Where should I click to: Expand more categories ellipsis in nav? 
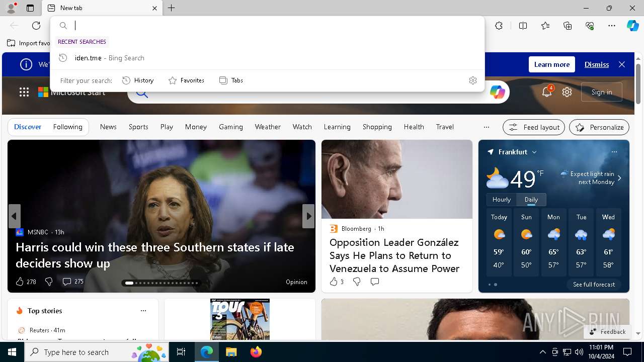(x=486, y=127)
